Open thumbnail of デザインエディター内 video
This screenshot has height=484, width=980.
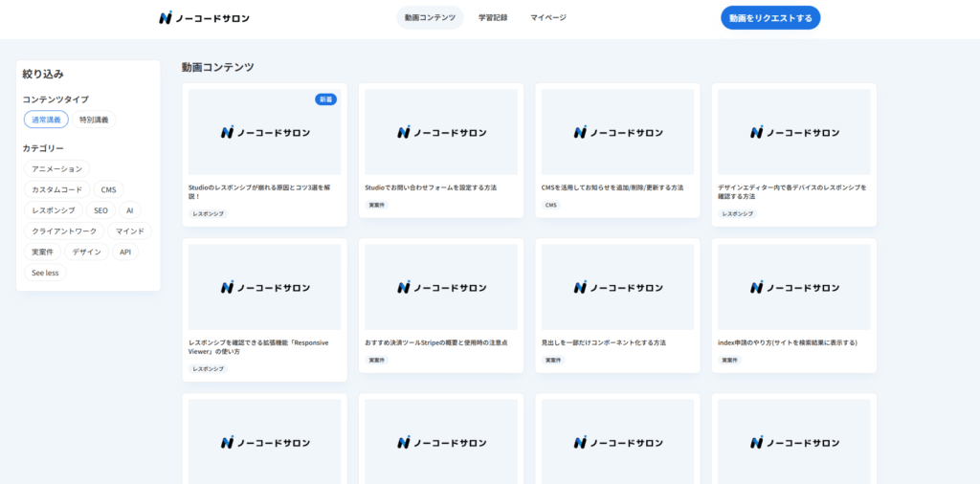(793, 132)
